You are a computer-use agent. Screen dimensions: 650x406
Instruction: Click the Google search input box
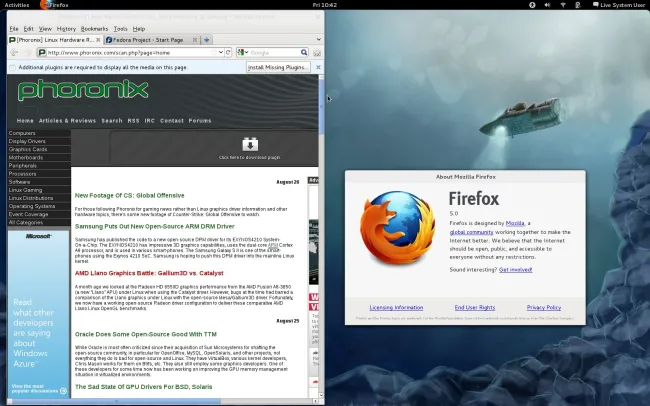274,53
